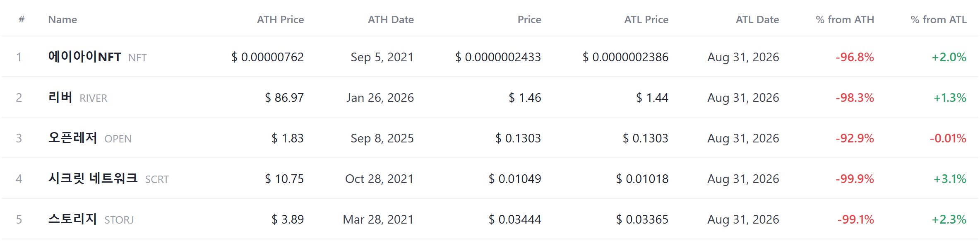Click the SCRT ticker symbol

click(157, 179)
